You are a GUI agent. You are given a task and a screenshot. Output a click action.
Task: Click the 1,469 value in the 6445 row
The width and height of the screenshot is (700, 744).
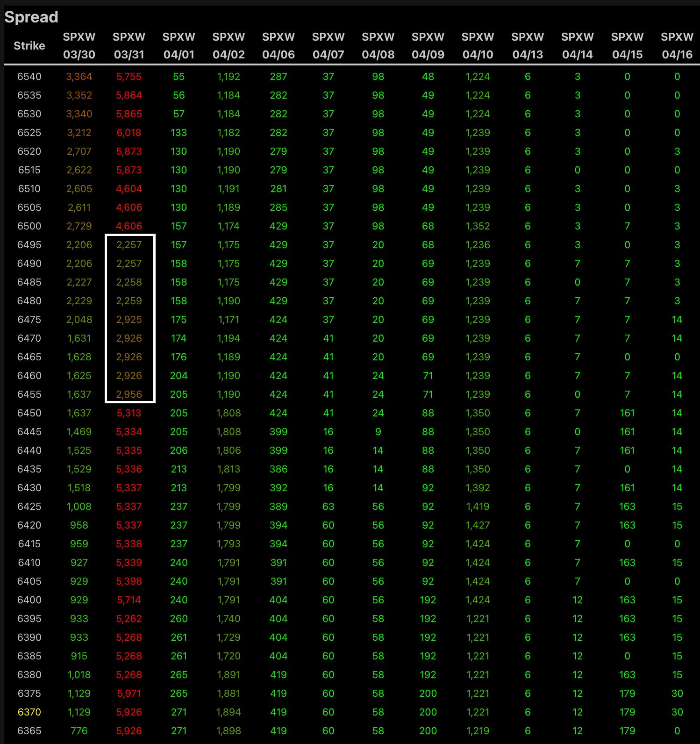point(79,432)
